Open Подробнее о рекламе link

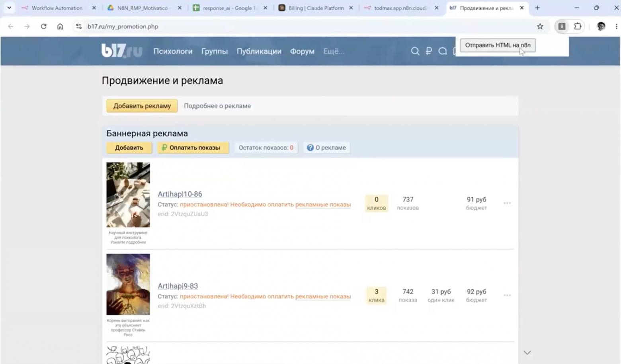217,106
